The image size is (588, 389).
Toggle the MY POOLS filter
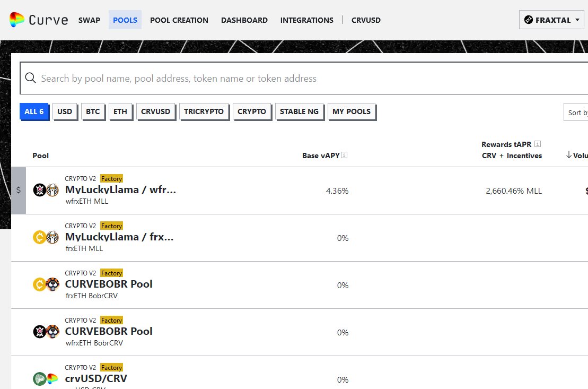tap(352, 111)
